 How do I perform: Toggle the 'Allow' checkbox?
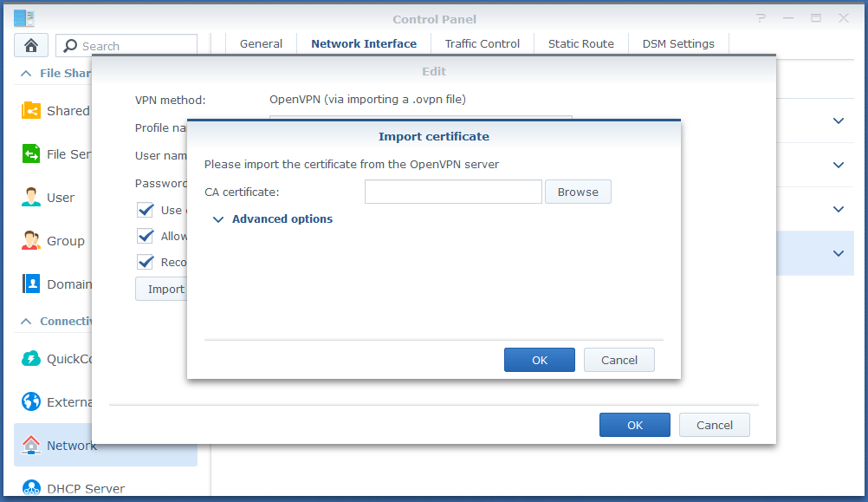point(146,236)
